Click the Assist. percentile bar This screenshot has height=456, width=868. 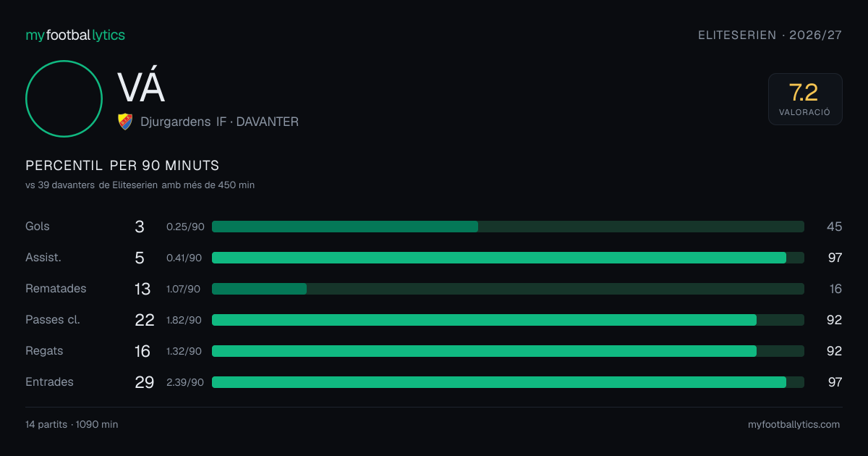508,258
